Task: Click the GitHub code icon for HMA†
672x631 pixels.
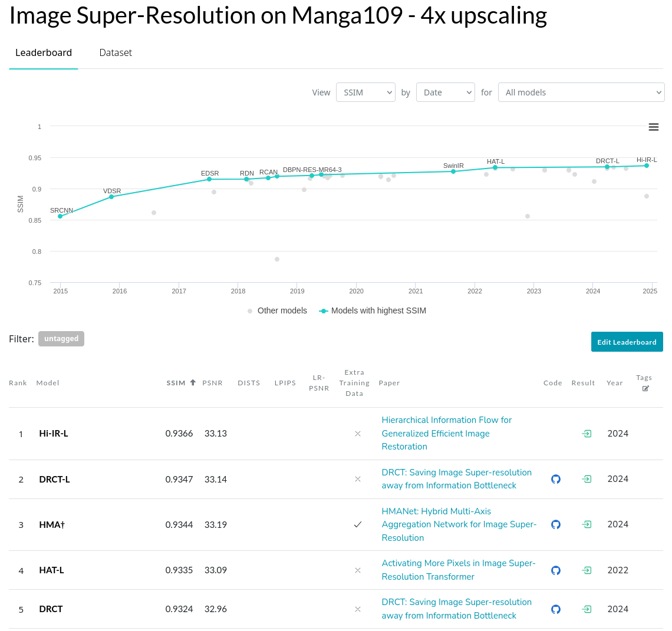Action: coord(555,524)
